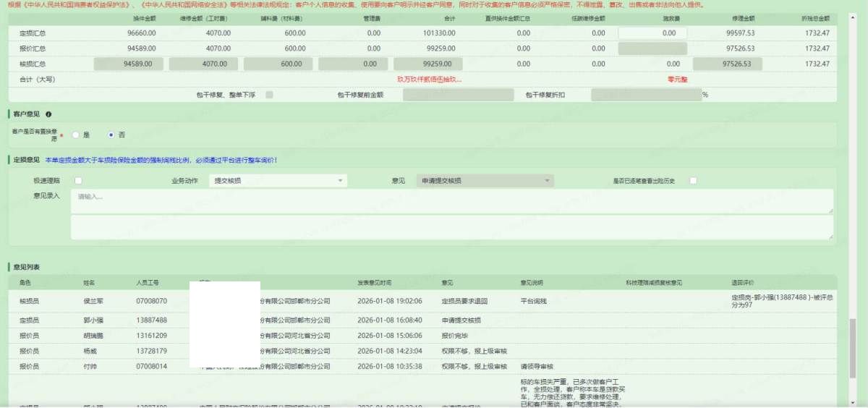
Task: Click the red 合计大写 amount text
Action: 429,79
